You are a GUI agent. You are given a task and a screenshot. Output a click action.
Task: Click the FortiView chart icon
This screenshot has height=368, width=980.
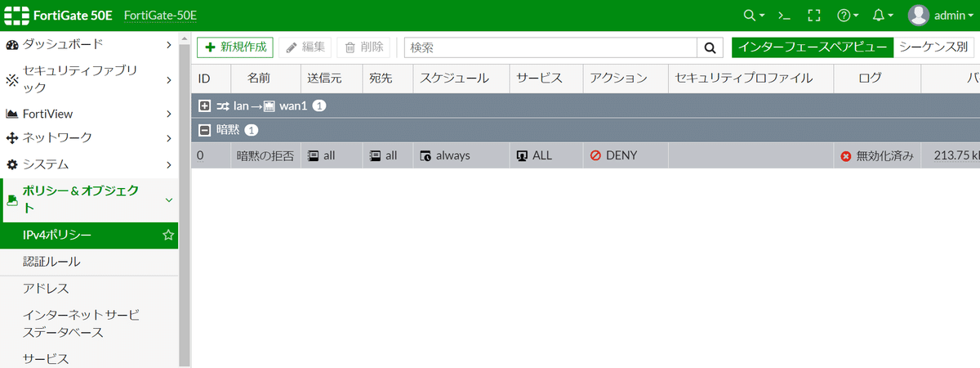click(x=12, y=114)
